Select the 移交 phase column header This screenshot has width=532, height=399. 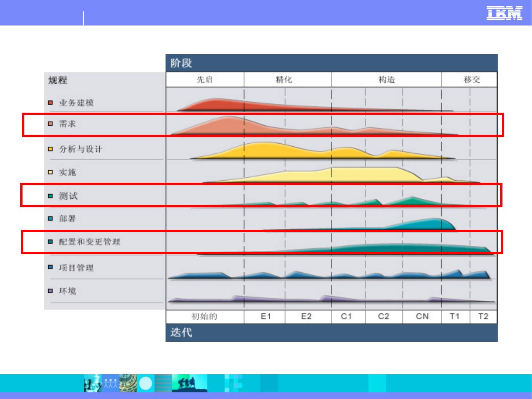(x=470, y=80)
